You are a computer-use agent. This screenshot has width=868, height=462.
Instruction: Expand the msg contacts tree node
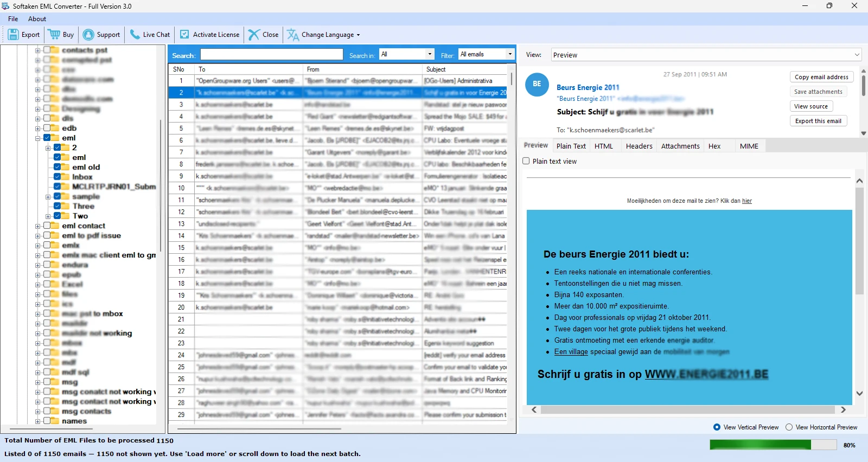click(x=38, y=412)
